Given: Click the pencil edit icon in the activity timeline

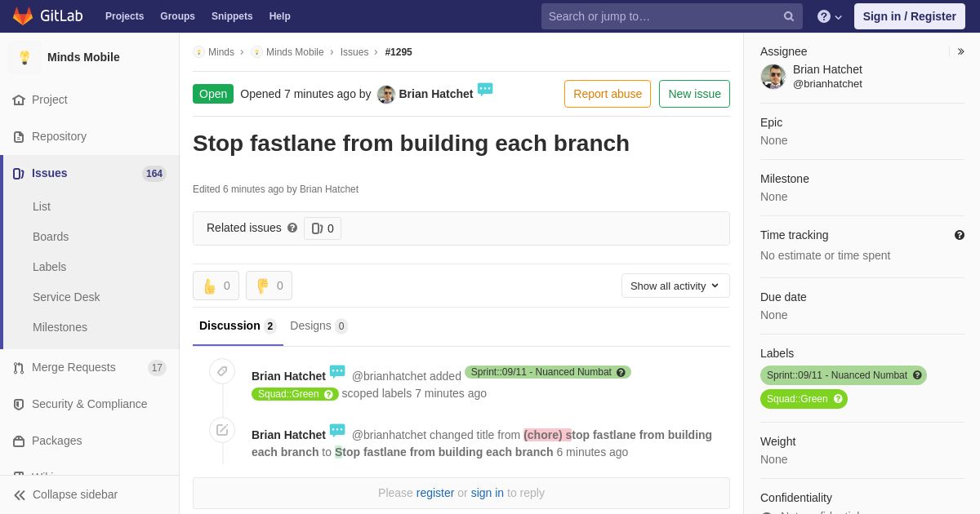Looking at the screenshot, I should (222, 430).
